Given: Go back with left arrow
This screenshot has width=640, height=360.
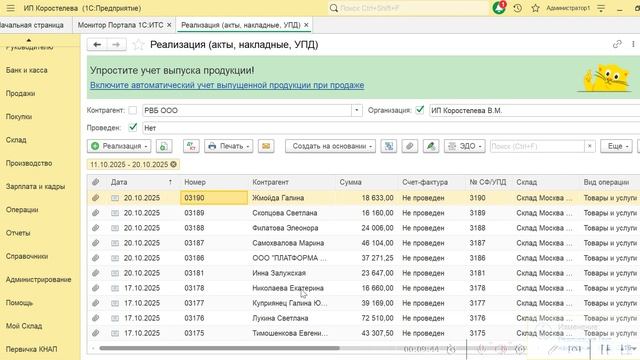Looking at the screenshot, I should (x=97, y=44).
